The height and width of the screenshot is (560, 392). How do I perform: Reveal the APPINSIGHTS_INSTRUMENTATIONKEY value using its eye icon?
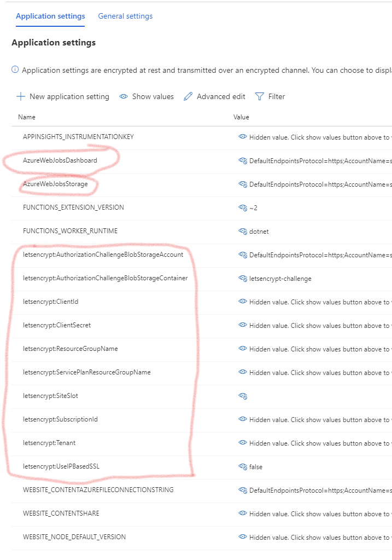coord(243,137)
